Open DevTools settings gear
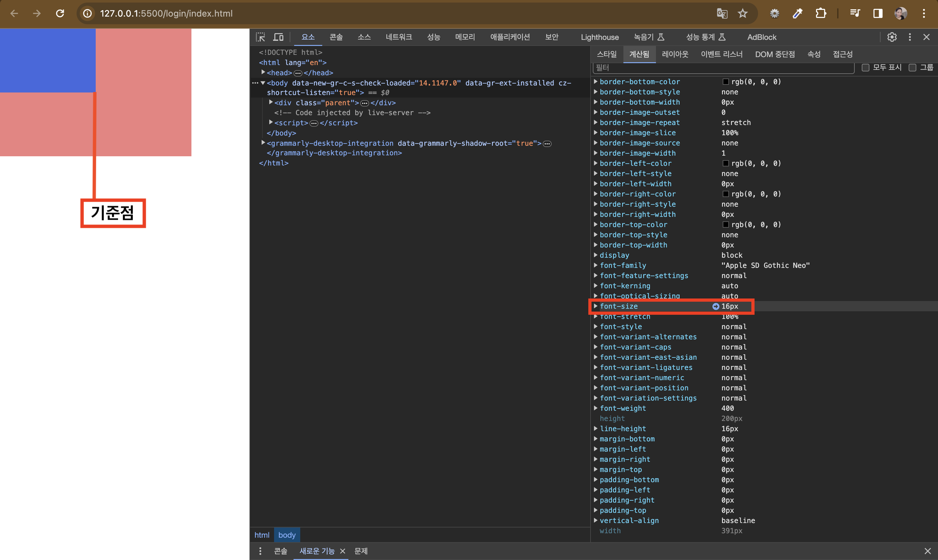The width and height of the screenshot is (938, 560). coord(891,37)
